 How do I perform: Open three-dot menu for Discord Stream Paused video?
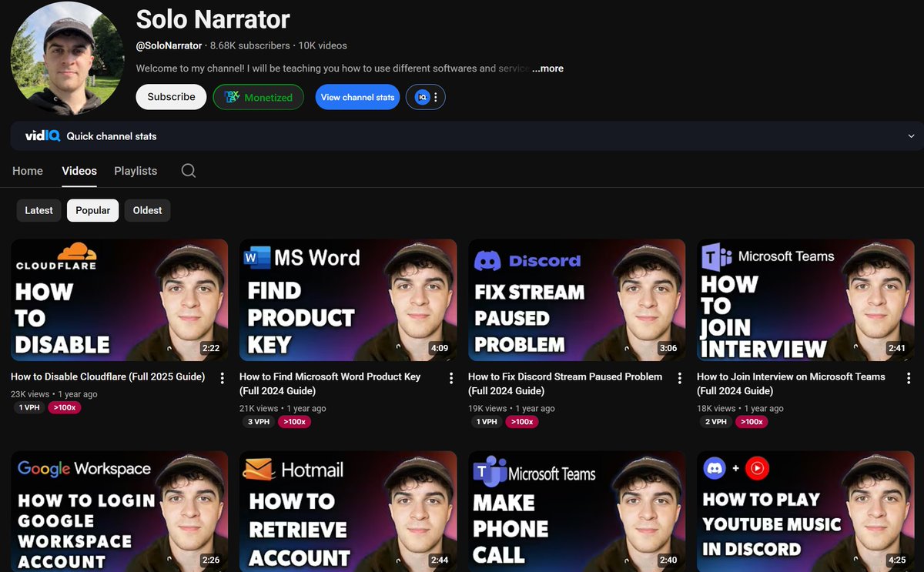[679, 378]
